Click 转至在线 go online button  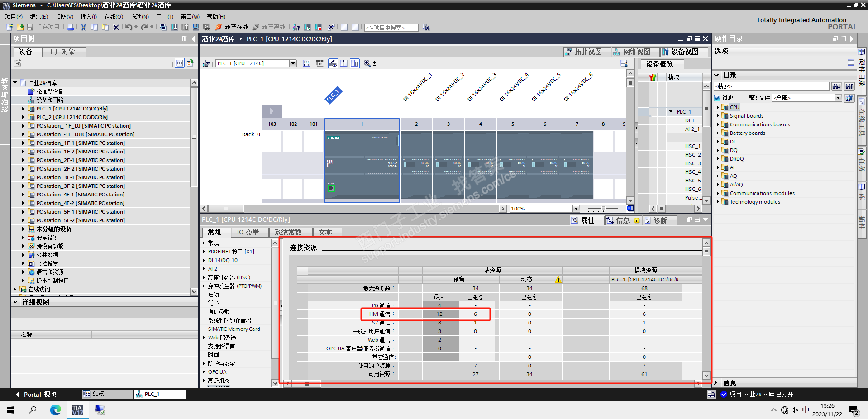coord(232,27)
